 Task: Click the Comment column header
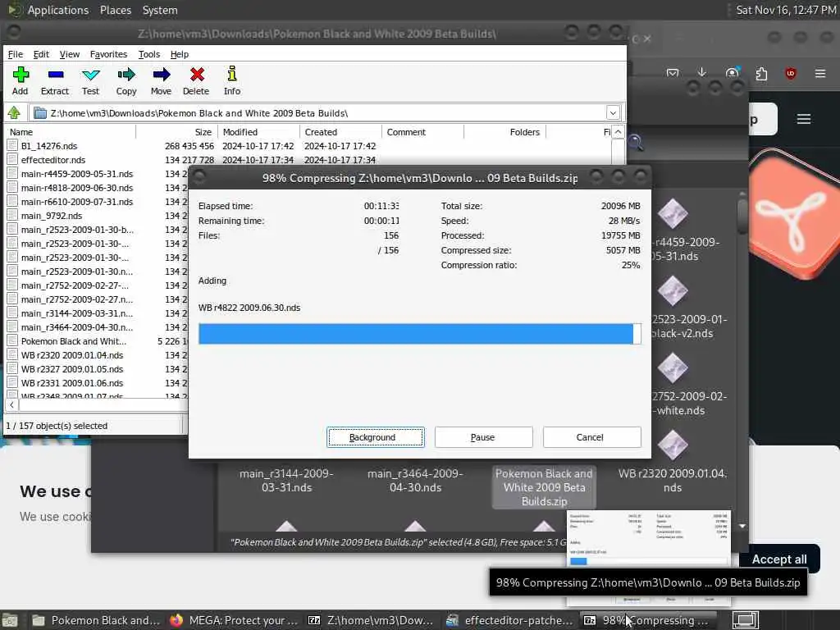[422, 132]
